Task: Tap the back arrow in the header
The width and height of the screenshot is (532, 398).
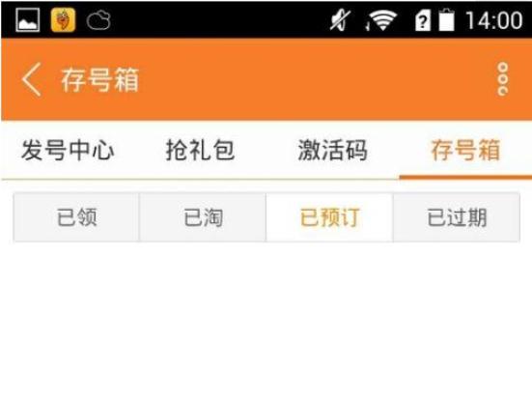Action: [x=32, y=79]
